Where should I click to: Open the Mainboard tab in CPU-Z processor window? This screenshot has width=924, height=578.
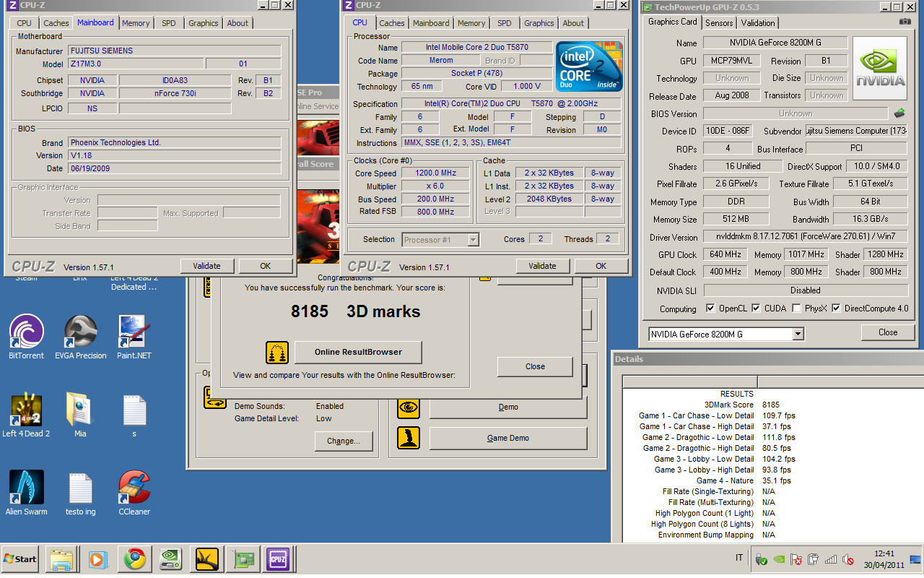(x=431, y=23)
